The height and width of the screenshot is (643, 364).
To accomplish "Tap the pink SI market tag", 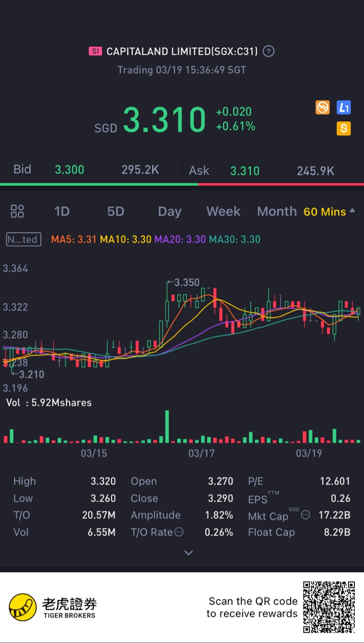I will [x=95, y=51].
